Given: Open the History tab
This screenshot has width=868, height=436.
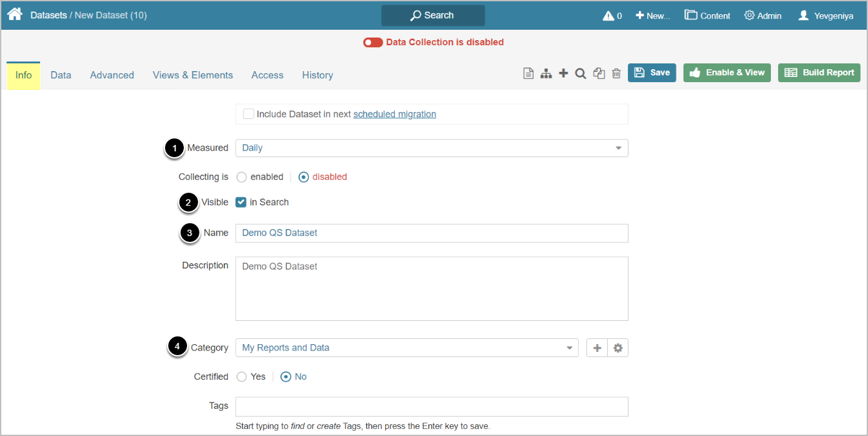Looking at the screenshot, I should tap(317, 76).
